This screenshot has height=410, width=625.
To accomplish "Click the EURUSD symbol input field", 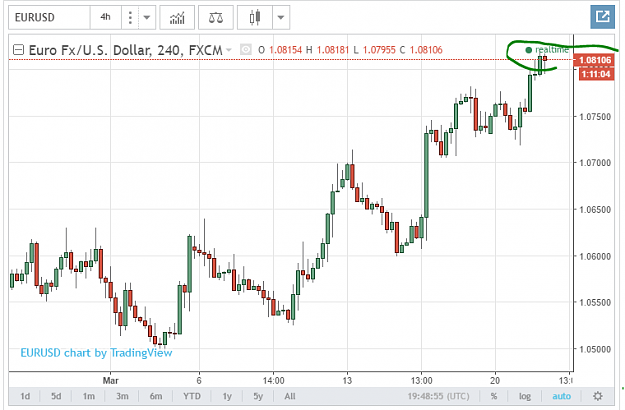I will point(49,18).
